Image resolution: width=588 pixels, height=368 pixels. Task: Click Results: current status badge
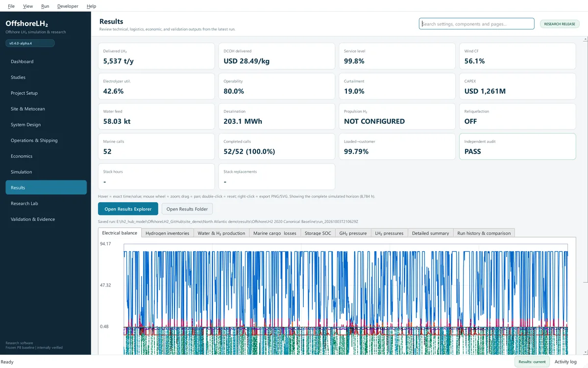(x=532, y=362)
